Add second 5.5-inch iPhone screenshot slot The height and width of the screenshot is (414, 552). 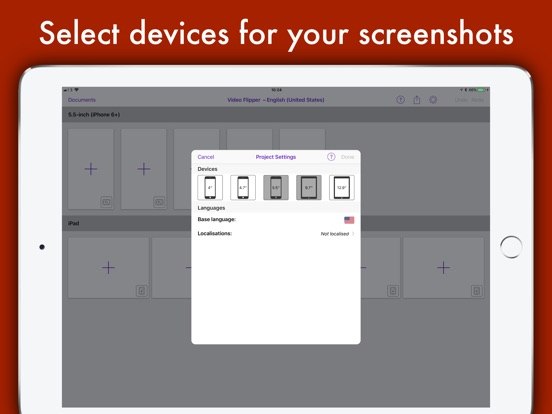[x=144, y=169]
